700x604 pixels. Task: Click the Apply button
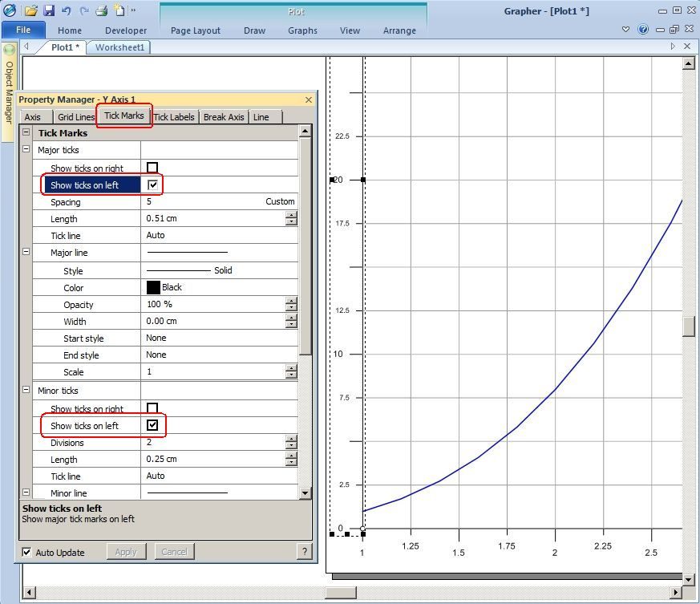126,552
